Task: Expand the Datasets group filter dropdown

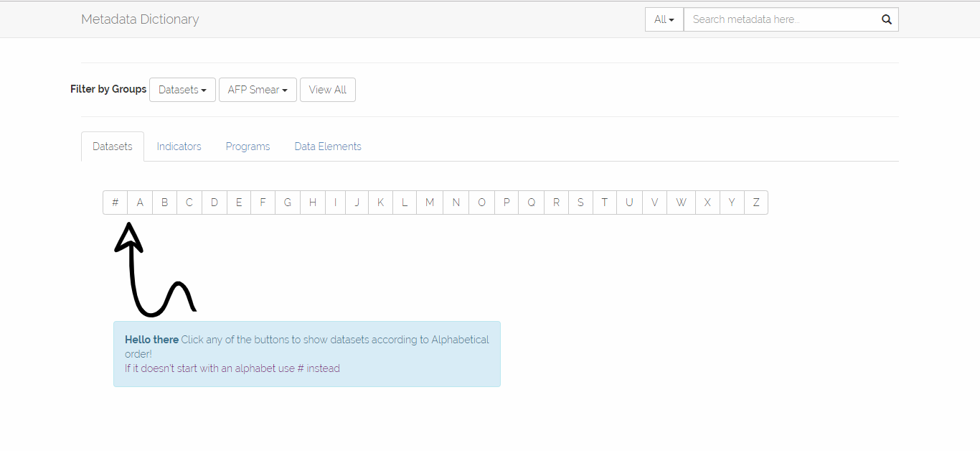Action: [182, 90]
